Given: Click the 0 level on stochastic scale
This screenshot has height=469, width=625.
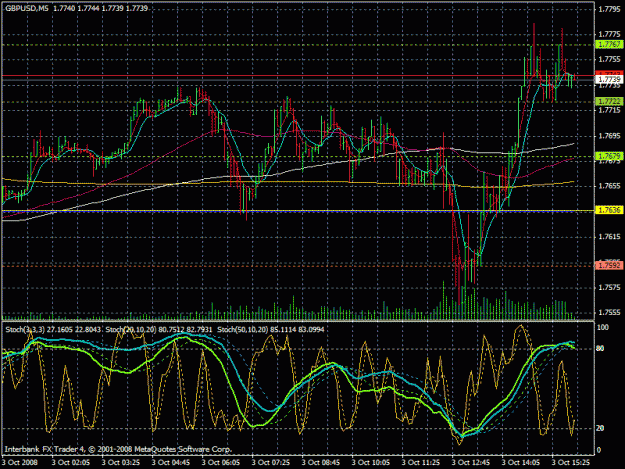Looking at the screenshot, I should point(598,450).
